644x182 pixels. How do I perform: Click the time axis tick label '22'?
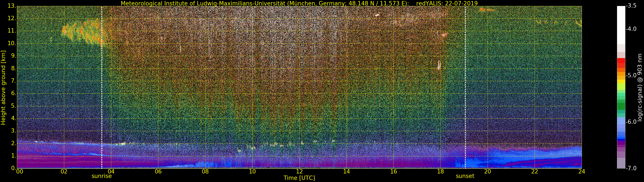[x=534, y=172]
